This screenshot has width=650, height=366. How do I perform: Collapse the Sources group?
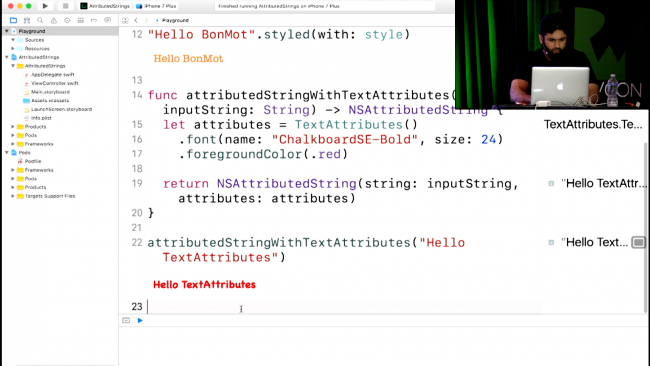[13, 40]
